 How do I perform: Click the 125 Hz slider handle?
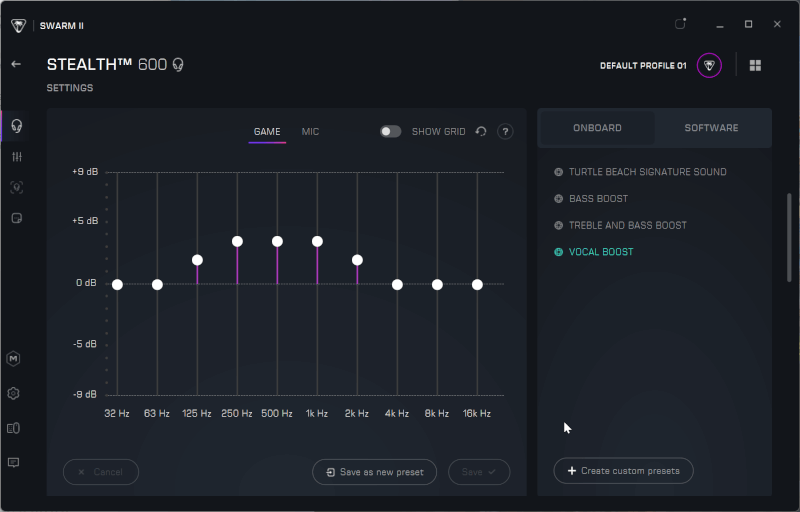pos(197,260)
